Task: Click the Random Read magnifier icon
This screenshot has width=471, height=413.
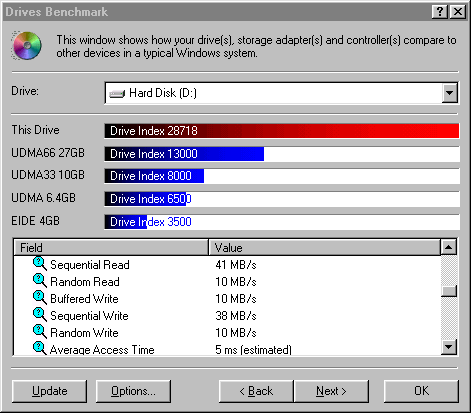Action: 40,281
